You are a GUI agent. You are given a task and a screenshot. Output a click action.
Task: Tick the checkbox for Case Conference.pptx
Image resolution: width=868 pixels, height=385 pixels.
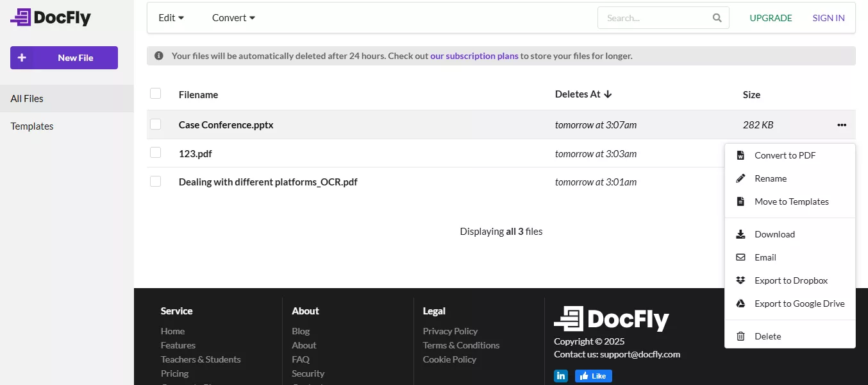tap(155, 124)
